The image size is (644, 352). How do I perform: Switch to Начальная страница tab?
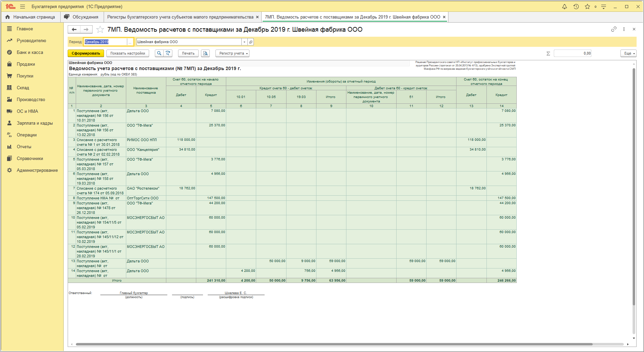coord(30,17)
